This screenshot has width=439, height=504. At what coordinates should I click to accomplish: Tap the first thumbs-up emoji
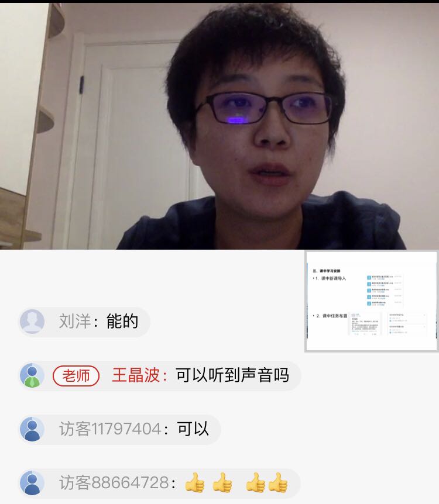195,482
